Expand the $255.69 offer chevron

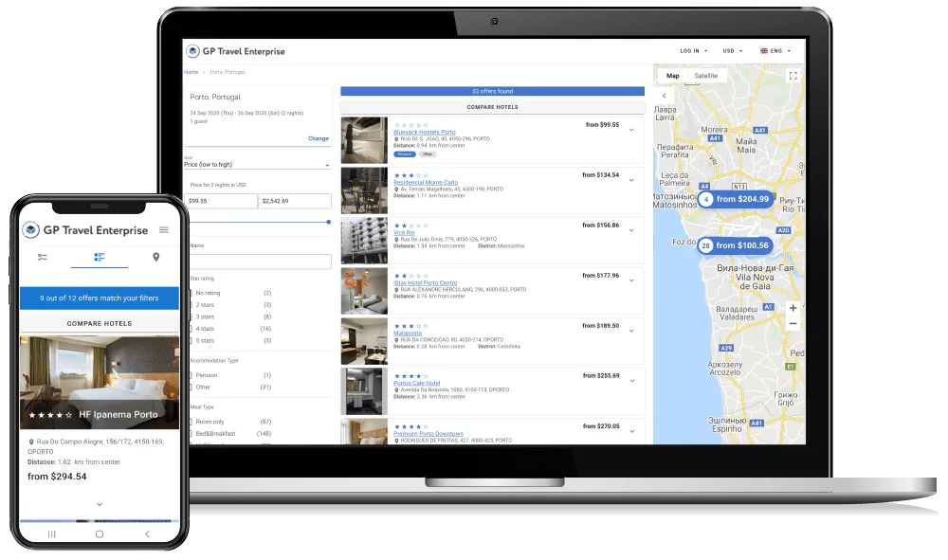coord(631,381)
